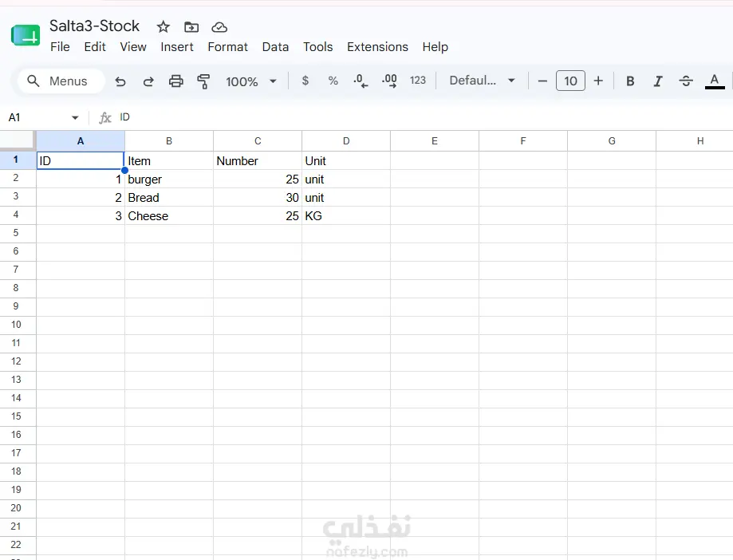This screenshot has height=560, width=733.
Task: Search the Menus box
Action: pos(61,81)
